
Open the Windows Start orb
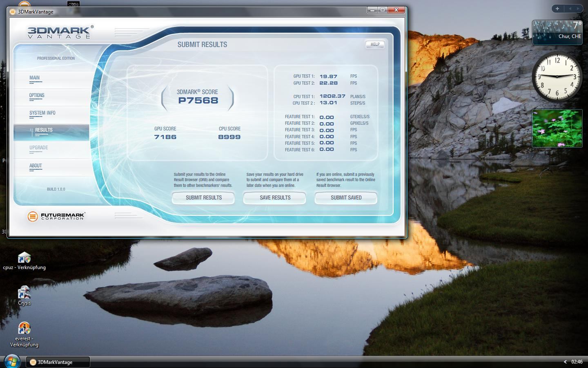click(x=12, y=361)
